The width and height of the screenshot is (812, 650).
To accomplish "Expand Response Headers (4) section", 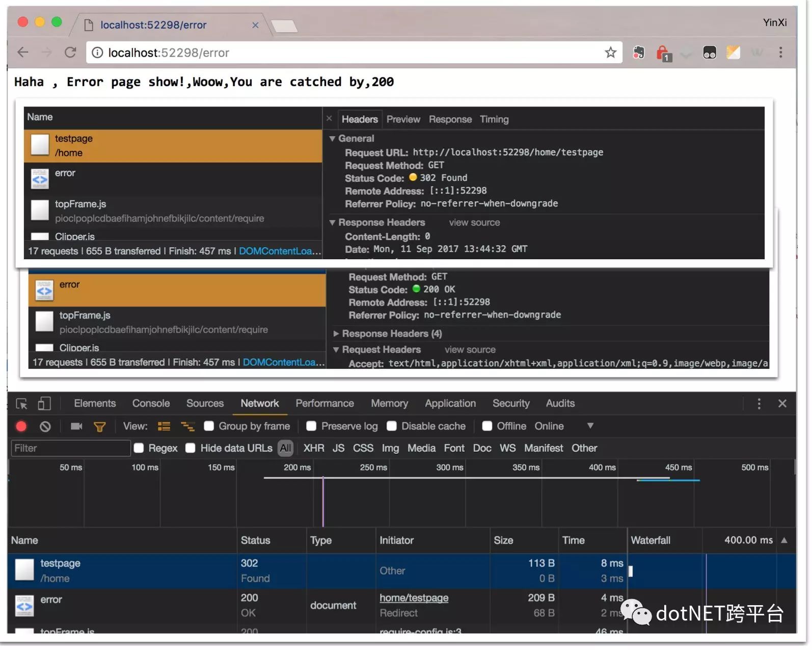I will tap(336, 334).
